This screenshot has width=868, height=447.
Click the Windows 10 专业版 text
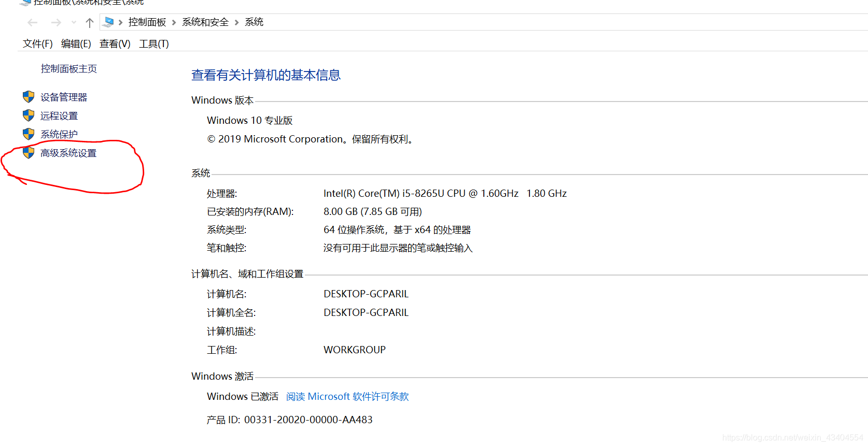pos(249,120)
